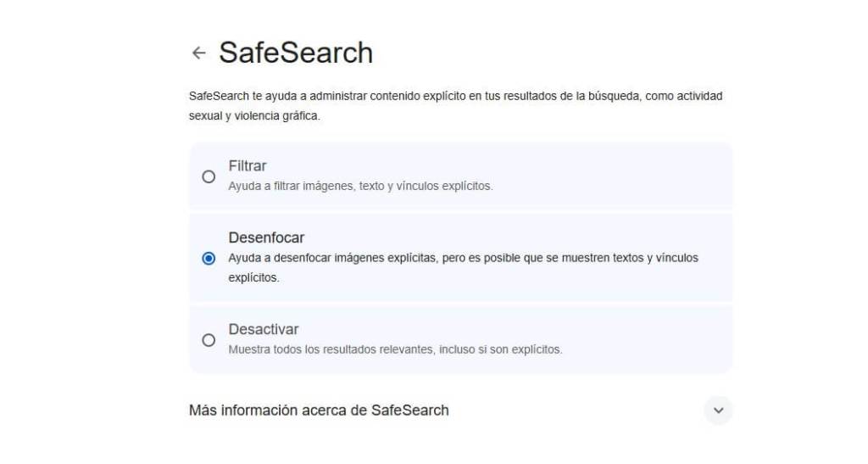Image resolution: width=868 pixels, height=464 pixels.
Task: Click 'Muestra todos los resultados relevantes' description
Action: coord(395,349)
